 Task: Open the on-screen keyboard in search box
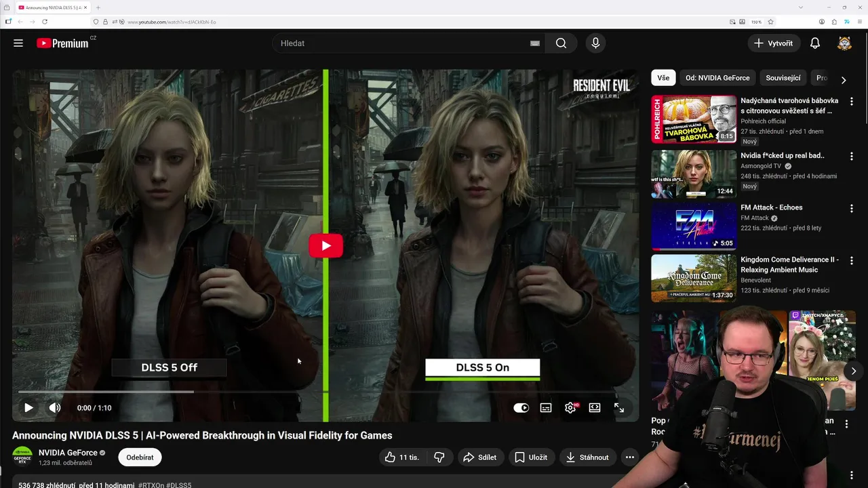pyautogui.click(x=535, y=43)
